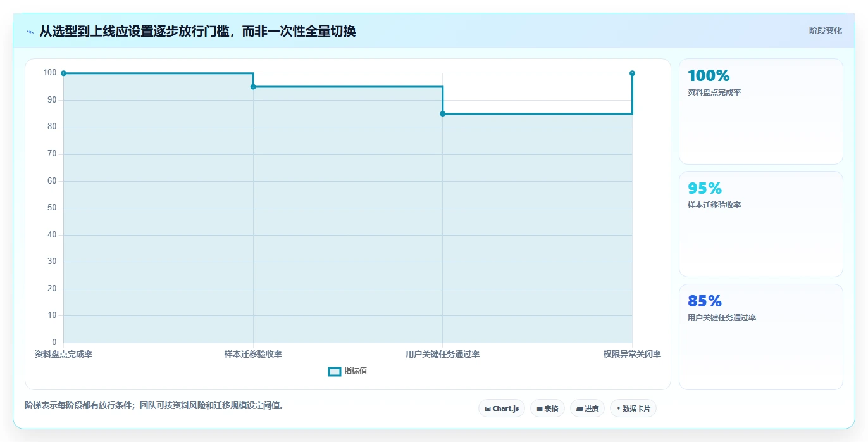Image resolution: width=868 pixels, height=442 pixels.
Task: Open the 85% 用户关键任务通过率 card
Action: pyautogui.click(x=760, y=337)
